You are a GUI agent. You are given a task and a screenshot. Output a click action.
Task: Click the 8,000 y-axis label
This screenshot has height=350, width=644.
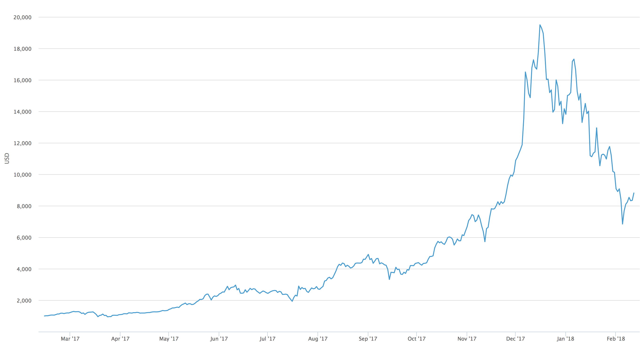tap(24, 206)
